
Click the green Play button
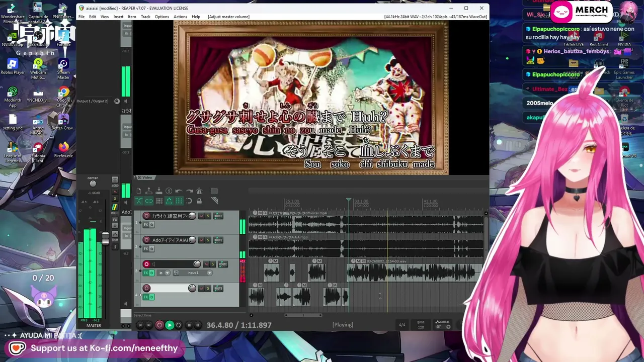(x=170, y=325)
